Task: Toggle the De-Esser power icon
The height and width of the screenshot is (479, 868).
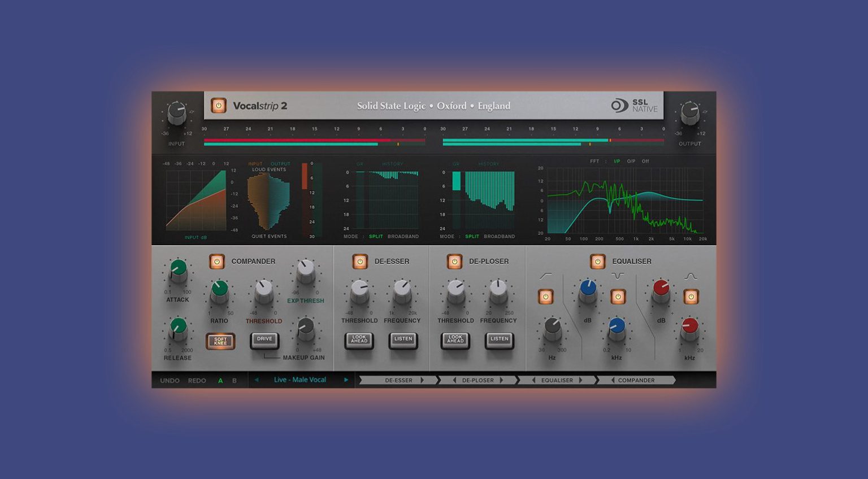Action: [x=360, y=261]
